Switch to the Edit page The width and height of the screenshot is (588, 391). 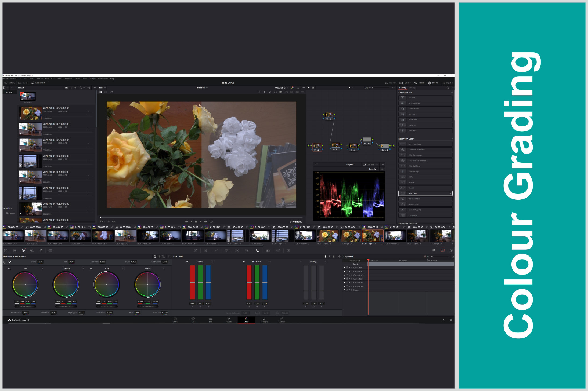coord(211,320)
